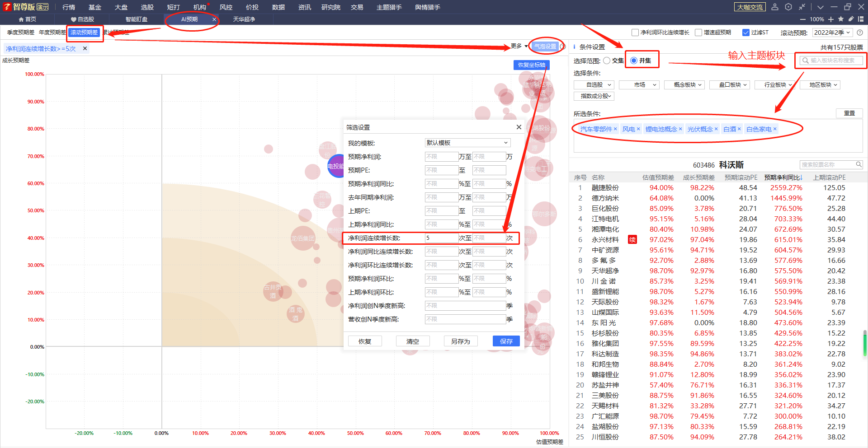The width and height of the screenshot is (868, 448).
Task: Open the 更多 dropdown above the chart
Action: 519,46
